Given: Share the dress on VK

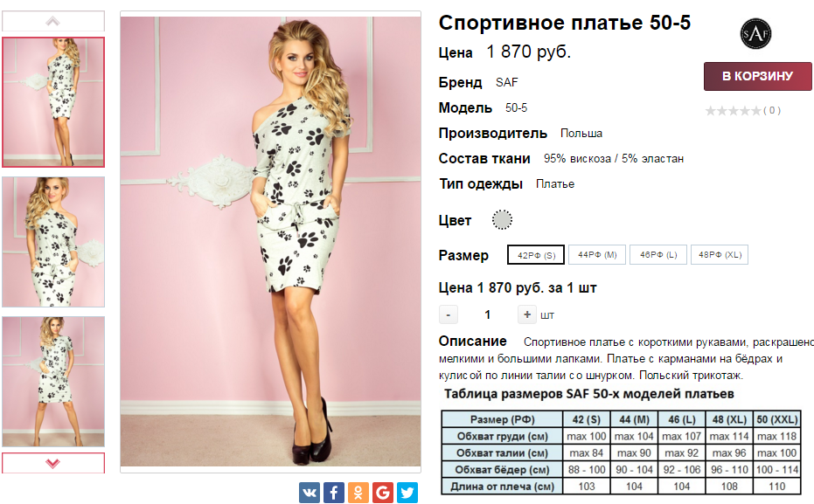Looking at the screenshot, I should pos(309,492).
